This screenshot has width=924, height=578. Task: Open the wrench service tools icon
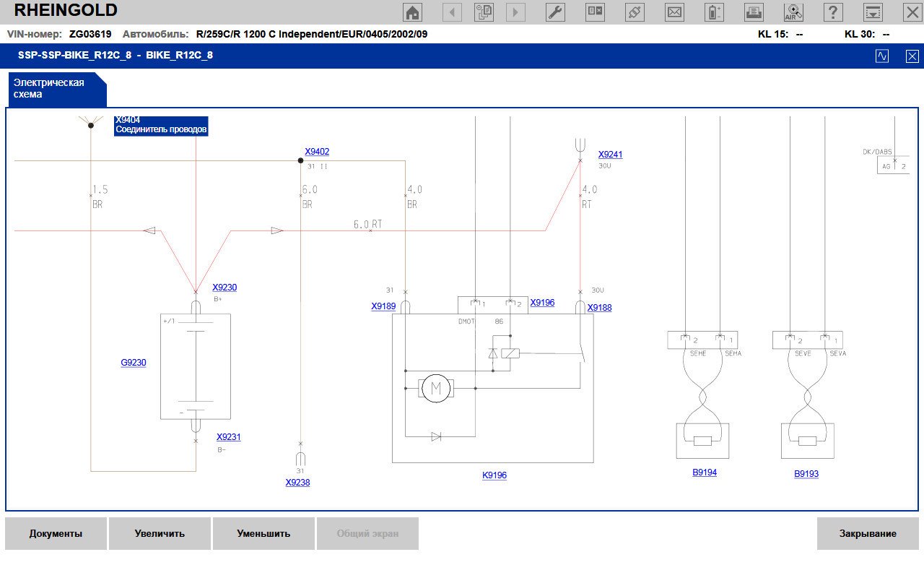[554, 12]
